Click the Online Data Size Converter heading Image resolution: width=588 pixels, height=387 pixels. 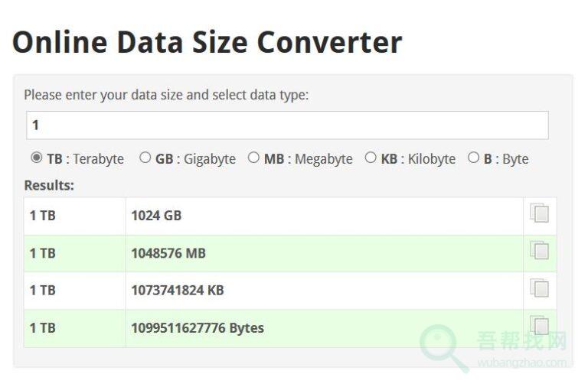207,42
